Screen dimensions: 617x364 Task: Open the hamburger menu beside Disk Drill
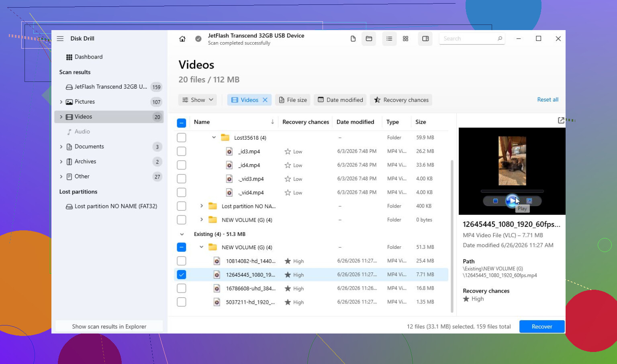click(60, 39)
